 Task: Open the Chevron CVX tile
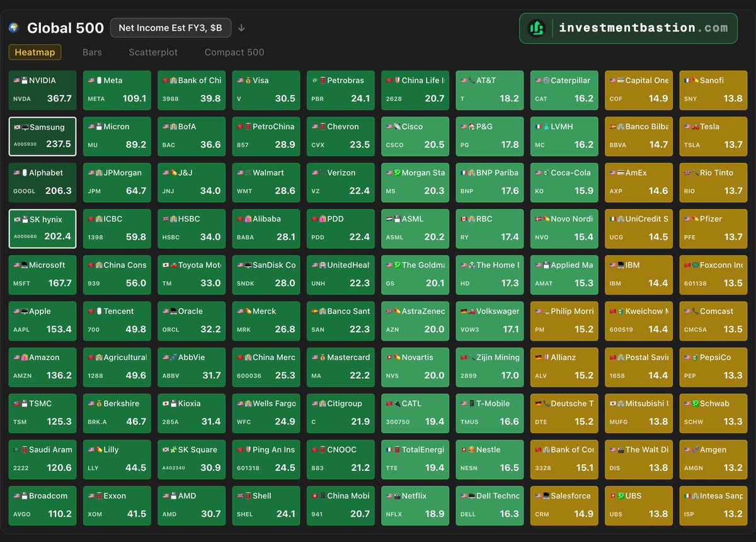coord(341,136)
